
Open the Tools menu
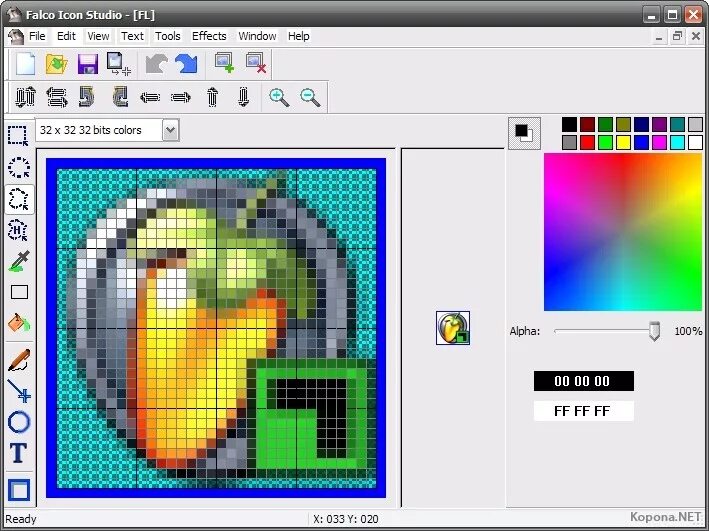[x=168, y=36]
